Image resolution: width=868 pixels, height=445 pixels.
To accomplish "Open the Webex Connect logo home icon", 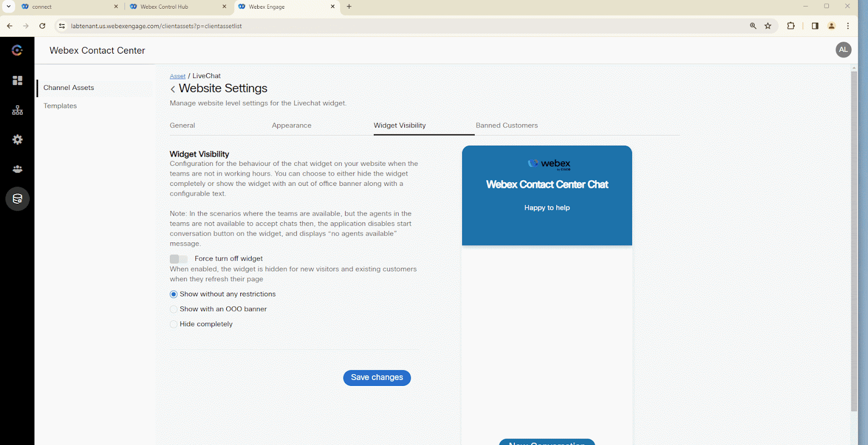I will point(17,50).
